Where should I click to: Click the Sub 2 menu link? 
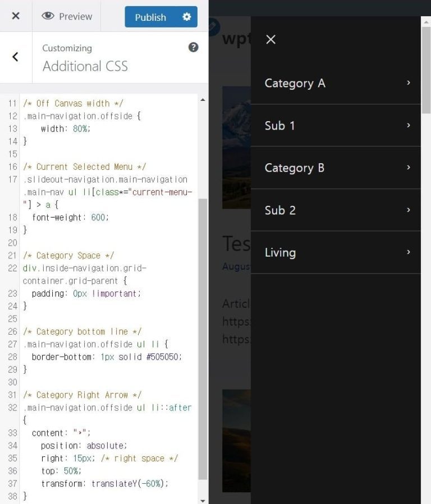tap(280, 210)
